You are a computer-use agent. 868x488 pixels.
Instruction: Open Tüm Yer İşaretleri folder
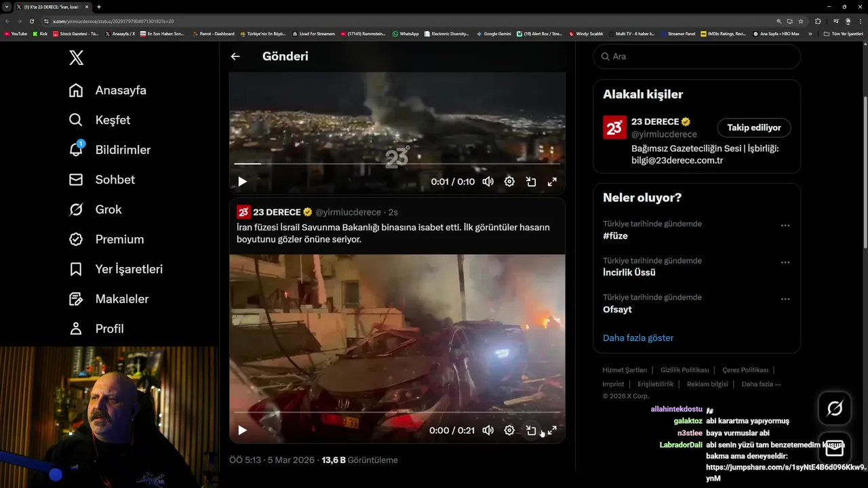coord(843,33)
